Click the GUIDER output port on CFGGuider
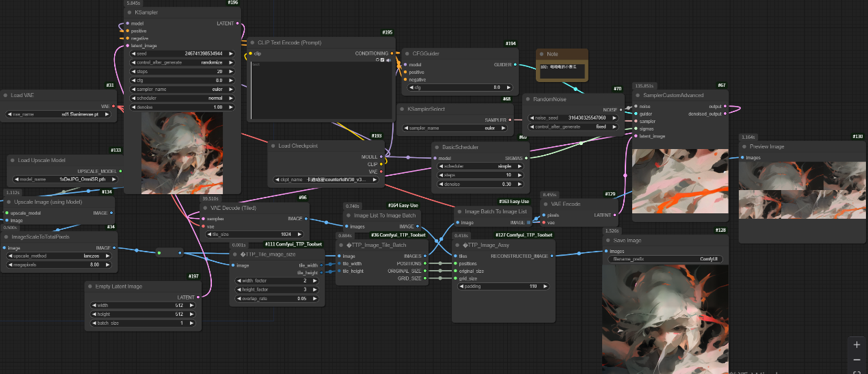This screenshot has width=868, height=374. [x=515, y=65]
